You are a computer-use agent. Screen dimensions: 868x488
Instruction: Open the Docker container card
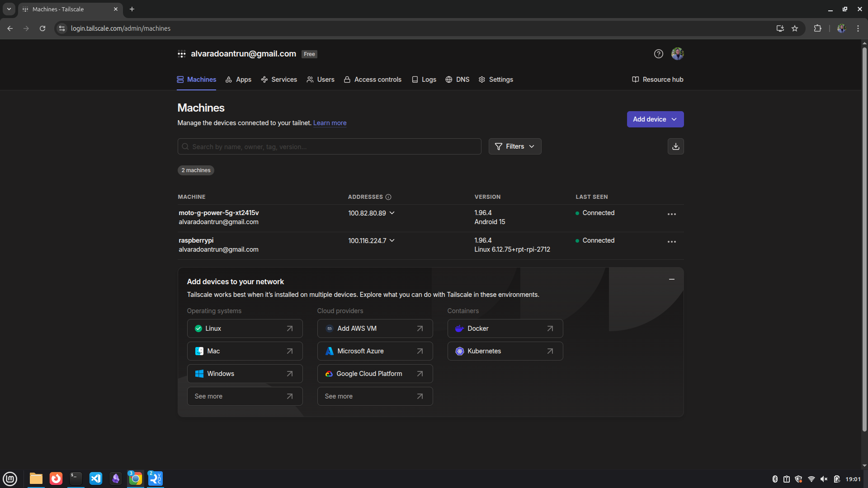click(505, 328)
